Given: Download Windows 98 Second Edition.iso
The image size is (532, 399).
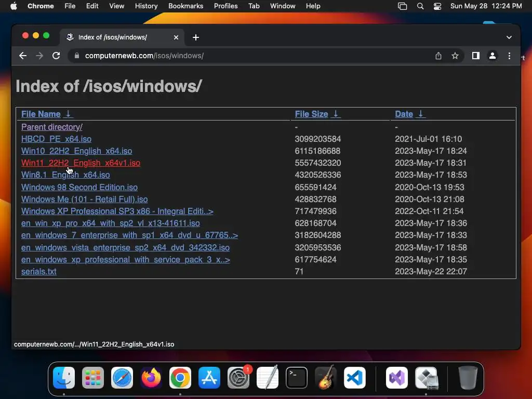Looking at the screenshot, I should 79,187.
